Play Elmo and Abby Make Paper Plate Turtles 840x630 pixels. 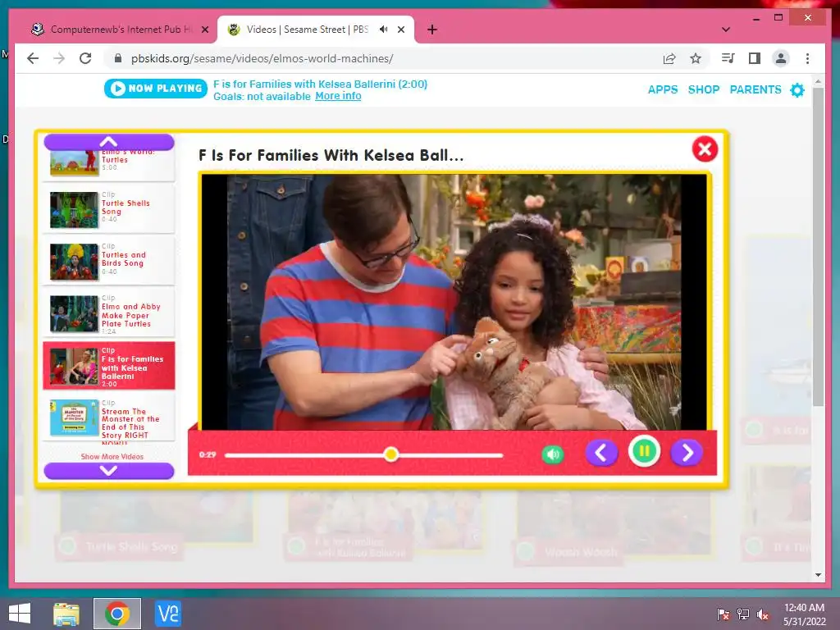coord(109,313)
